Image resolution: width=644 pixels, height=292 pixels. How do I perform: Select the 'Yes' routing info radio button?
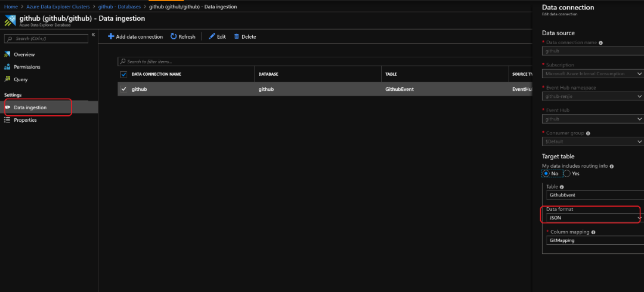tap(567, 173)
